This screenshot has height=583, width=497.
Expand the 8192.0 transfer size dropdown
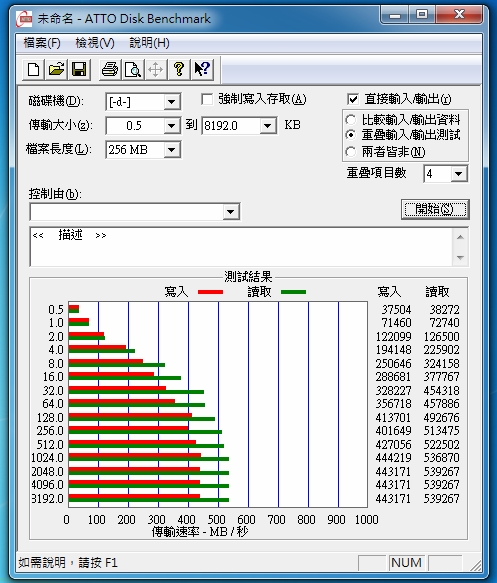tap(267, 126)
